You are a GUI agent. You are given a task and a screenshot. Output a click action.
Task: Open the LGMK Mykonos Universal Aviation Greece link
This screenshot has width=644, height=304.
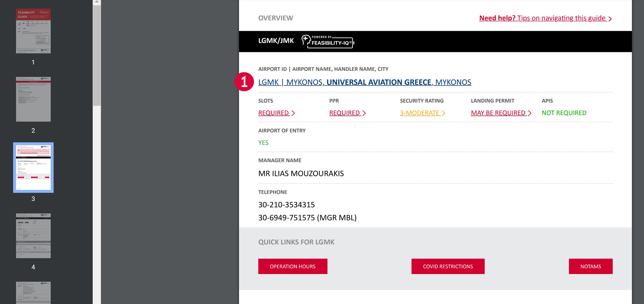pos(365,82)
